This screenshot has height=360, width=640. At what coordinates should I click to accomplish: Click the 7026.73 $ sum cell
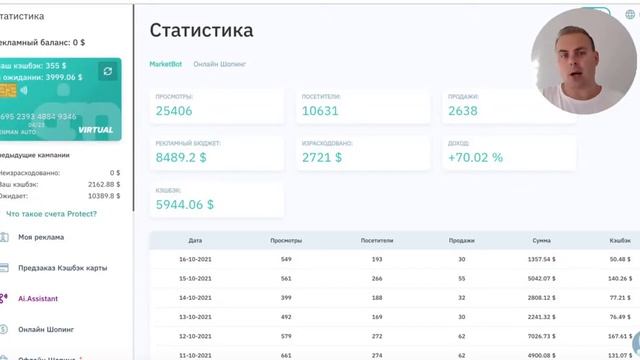541,336
